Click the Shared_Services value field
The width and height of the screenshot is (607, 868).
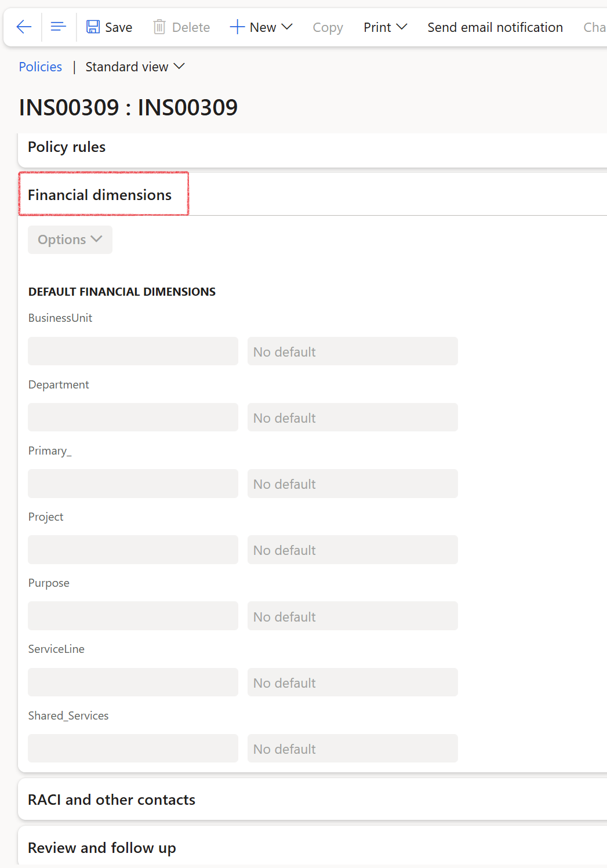(133, 749)
